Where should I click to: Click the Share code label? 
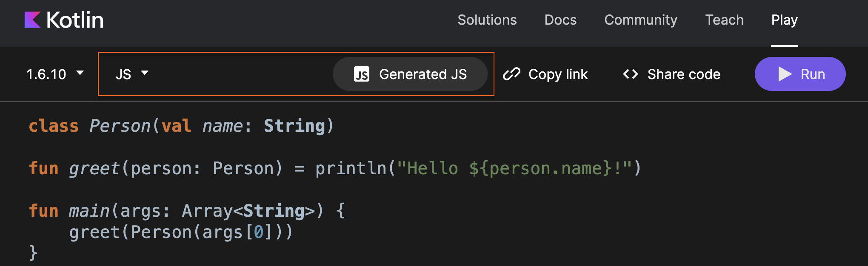(684, 74)
